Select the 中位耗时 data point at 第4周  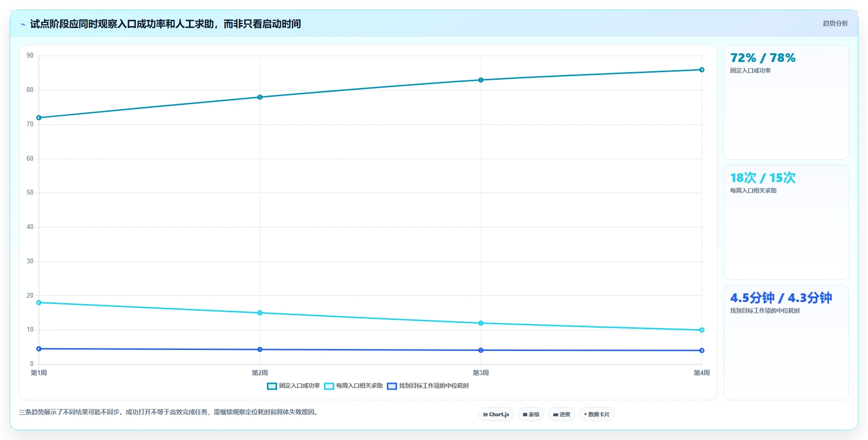[x=702, y=350]
